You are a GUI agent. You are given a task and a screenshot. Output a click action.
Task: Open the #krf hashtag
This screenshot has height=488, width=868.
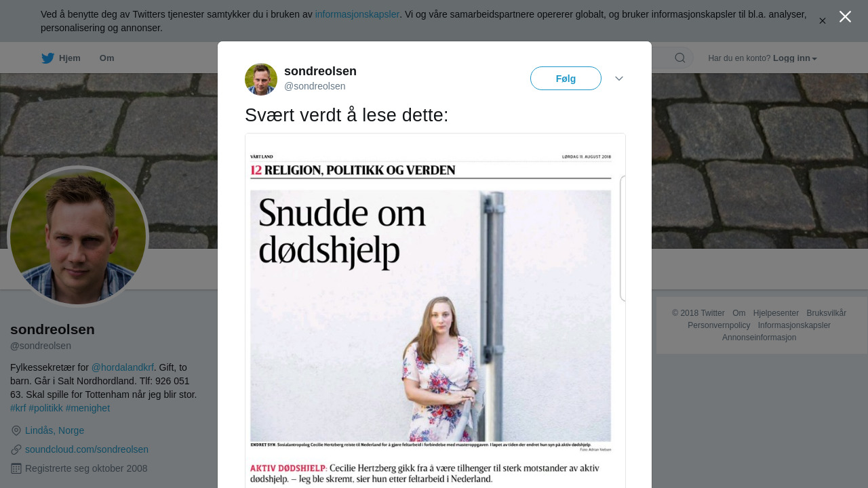[18, 408]
